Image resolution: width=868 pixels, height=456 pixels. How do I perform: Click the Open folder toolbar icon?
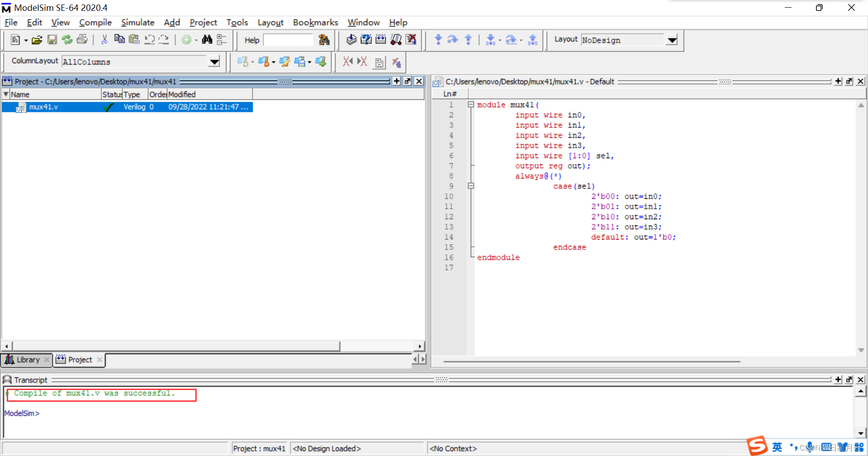(x=37, y=40)
